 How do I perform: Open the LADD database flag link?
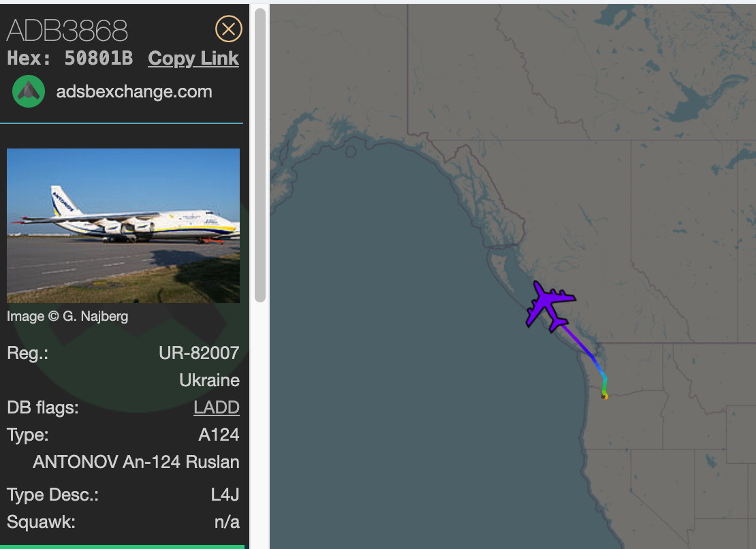pyautogui.click(x=217, y=407)
